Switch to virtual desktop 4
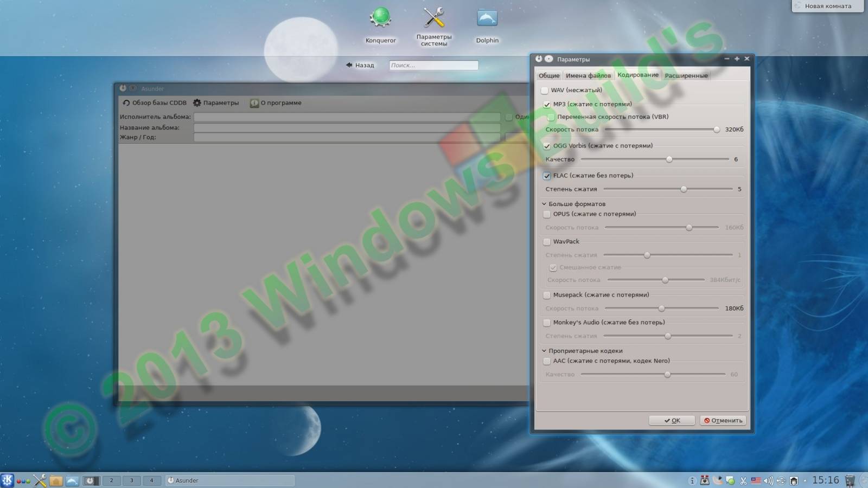Viewport: 868px width, 488px height. click(x=152, y=480)
